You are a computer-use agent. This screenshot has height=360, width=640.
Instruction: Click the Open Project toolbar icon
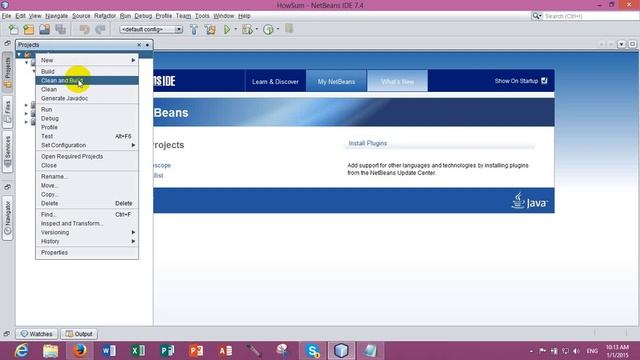(44, 29)
